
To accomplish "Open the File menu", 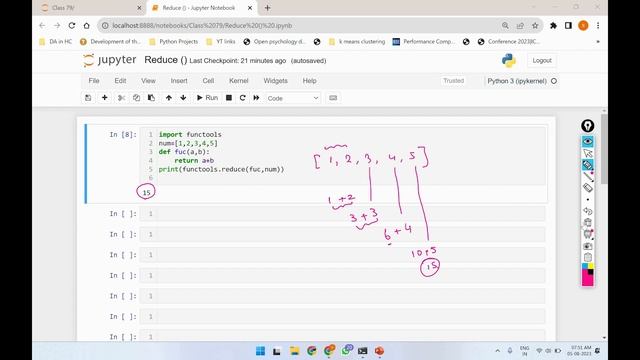I will (x=94, y=81).
